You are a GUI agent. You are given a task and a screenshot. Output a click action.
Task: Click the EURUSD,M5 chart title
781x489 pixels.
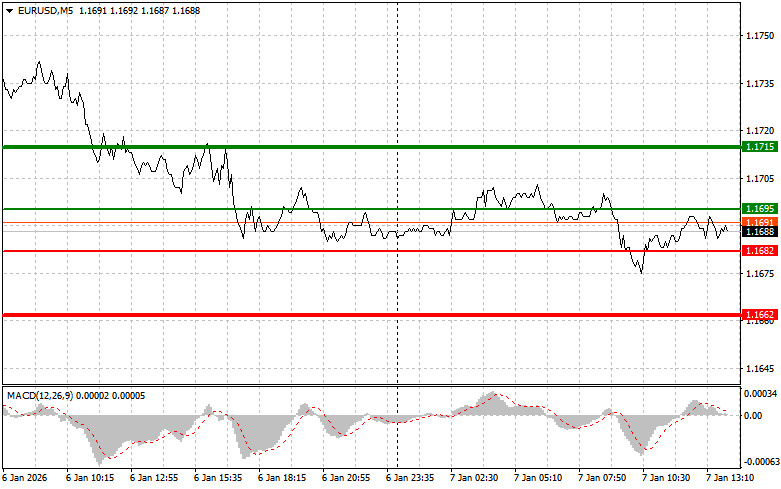click(x=45, y=10)
